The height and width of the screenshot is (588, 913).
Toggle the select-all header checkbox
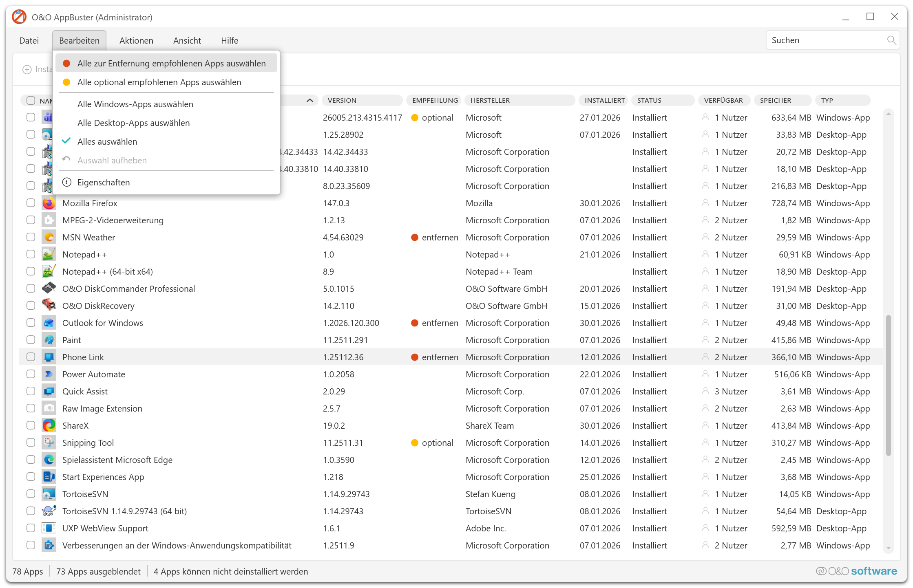[31, 100]
